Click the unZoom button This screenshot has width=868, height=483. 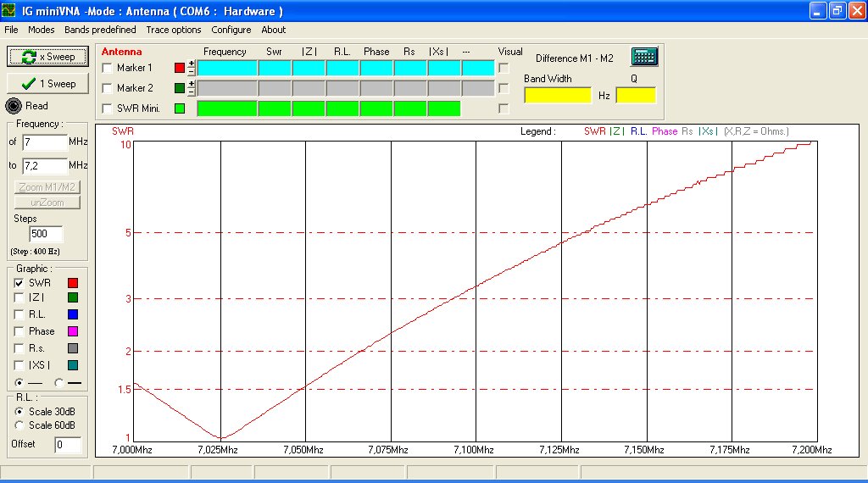(x=47, y=203)
